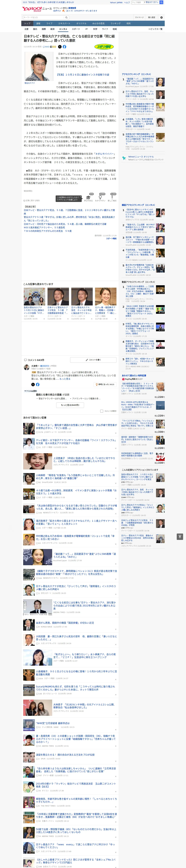Open article 50歳で出産・野田聖子議員

pos(76,830)
